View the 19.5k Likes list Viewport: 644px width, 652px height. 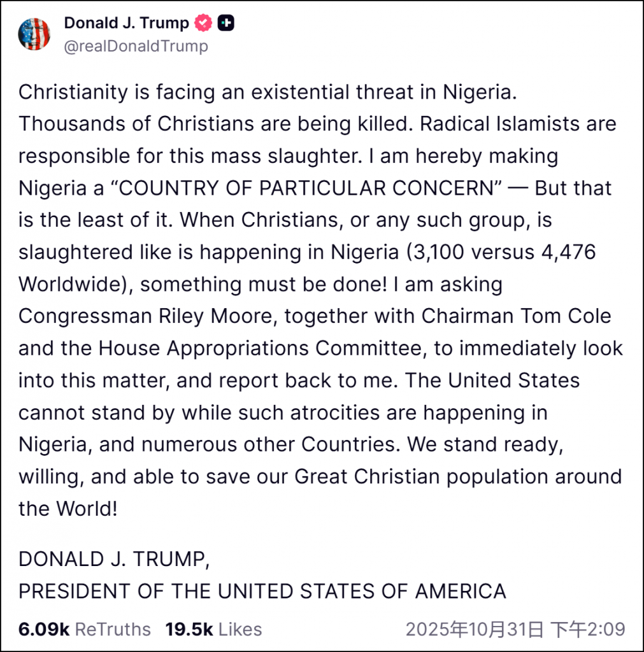point(213,630)
